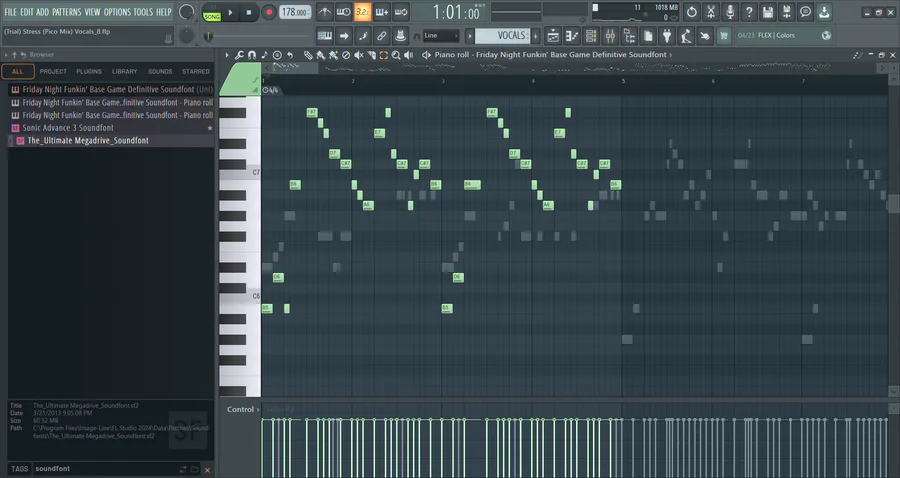900x478 pixels.
Task: Open the piano roll tools wrench menu
Action: (x=239, y=55)
